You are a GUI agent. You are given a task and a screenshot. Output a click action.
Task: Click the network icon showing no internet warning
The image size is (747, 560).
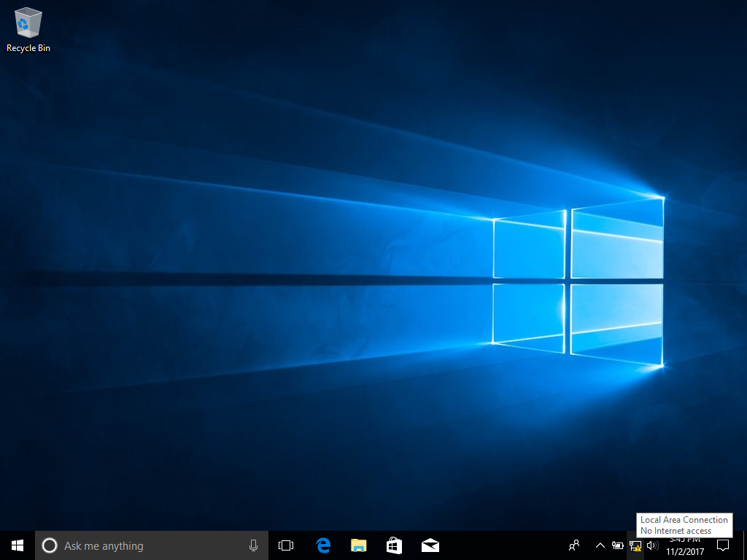(634, 545)
